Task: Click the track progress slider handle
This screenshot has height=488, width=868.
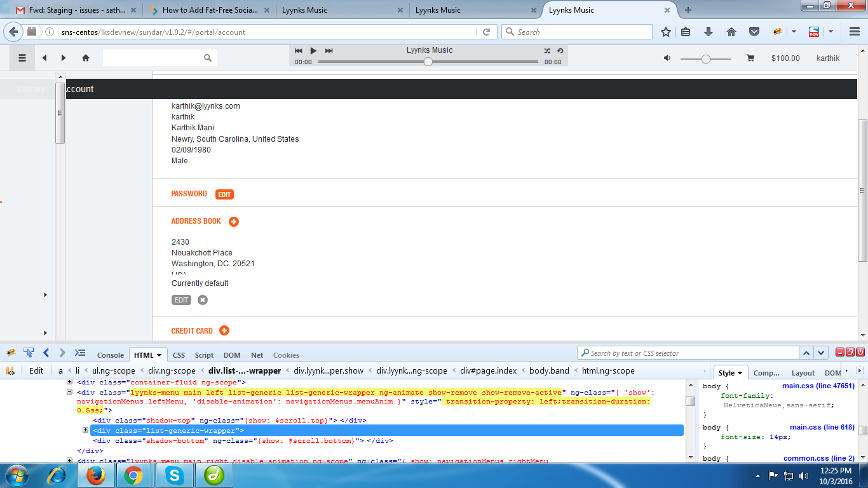Action: [428, 62]
